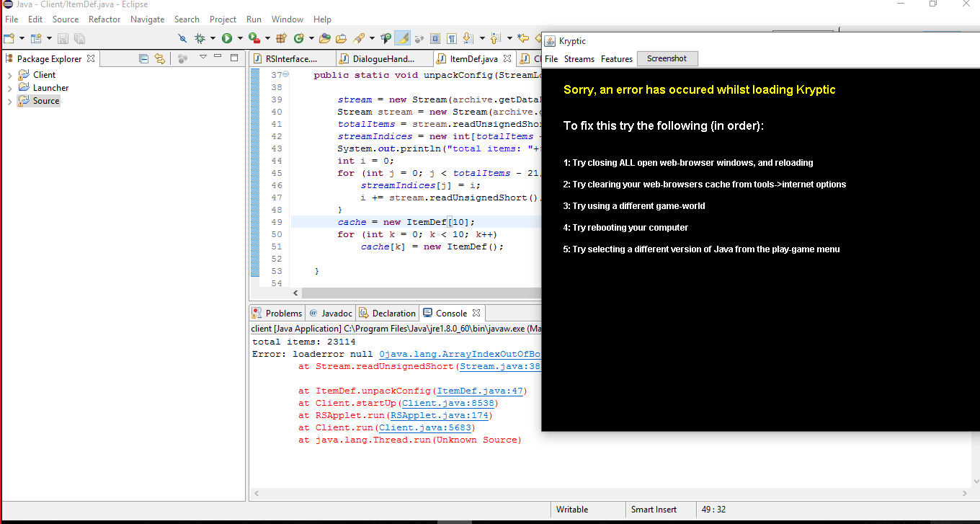
Task: Click the New Java Class icon
Action: (298, 37)
